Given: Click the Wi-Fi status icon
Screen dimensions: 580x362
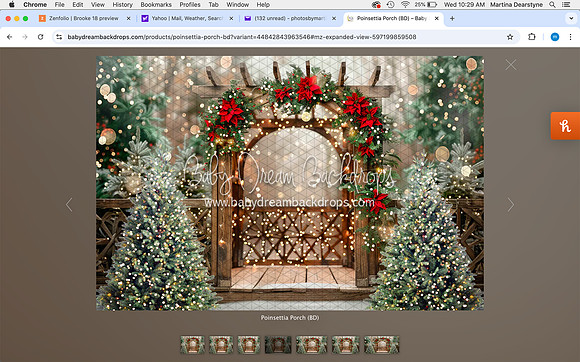Looking at the screenshot, I should coord(405,4).
